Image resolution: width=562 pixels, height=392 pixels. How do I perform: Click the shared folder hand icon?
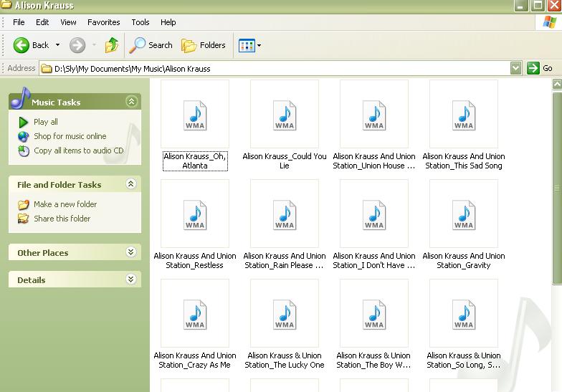[23, 219]
